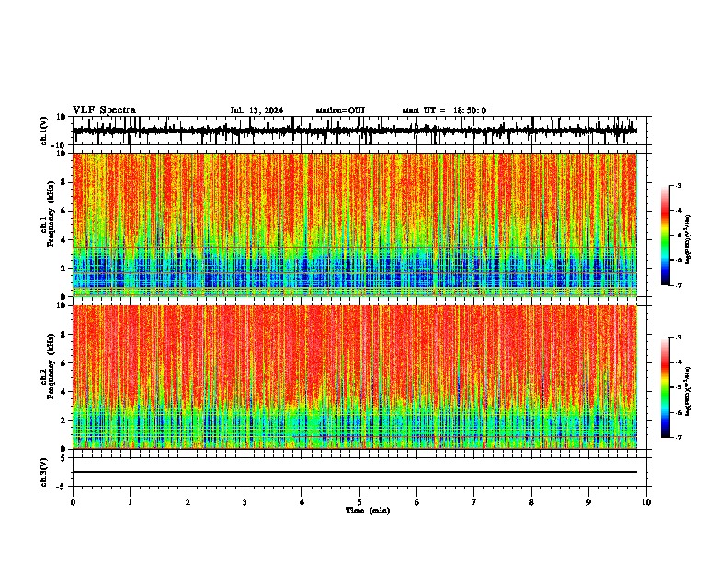The width and height of the screenshot is (728, 563).
Task: Click time axis tick label "6"
Action: point(417,502)
